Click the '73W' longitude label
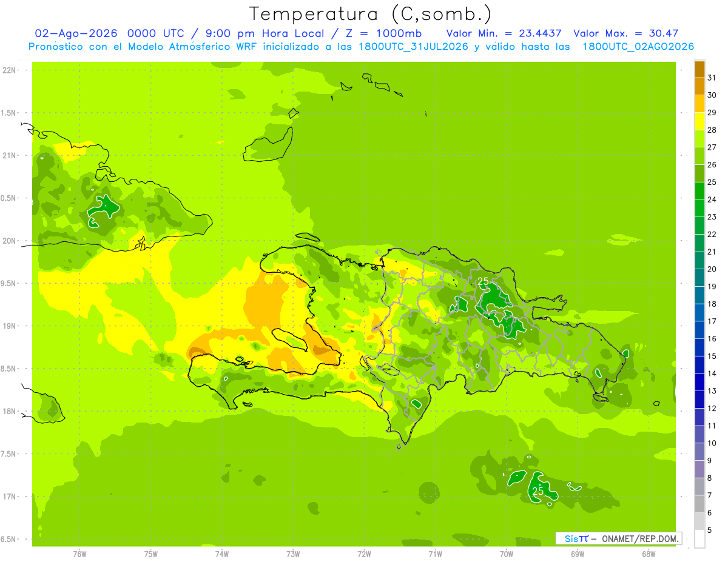The image size is (728, 562). [x=293, y=554]
